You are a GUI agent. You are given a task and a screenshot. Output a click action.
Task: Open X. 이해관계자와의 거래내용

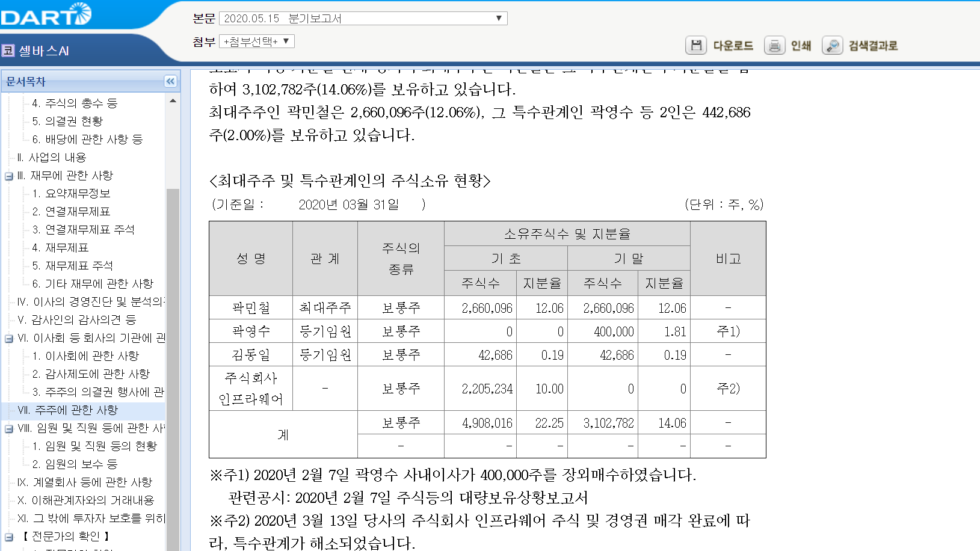86,500
